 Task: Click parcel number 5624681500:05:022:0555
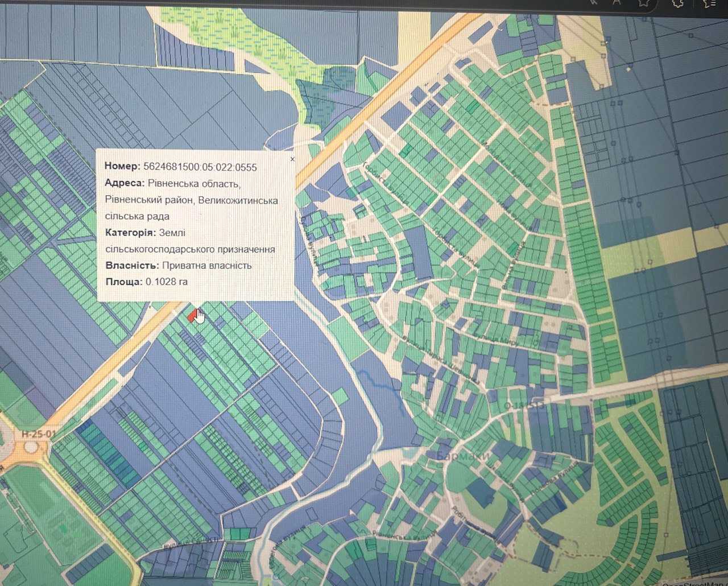pos(200,167)
